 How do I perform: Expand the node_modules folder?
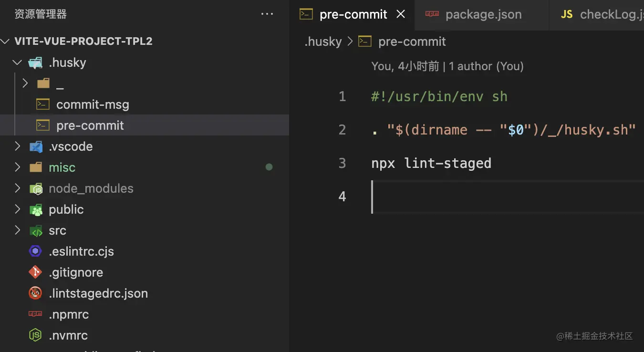(17, 188)
